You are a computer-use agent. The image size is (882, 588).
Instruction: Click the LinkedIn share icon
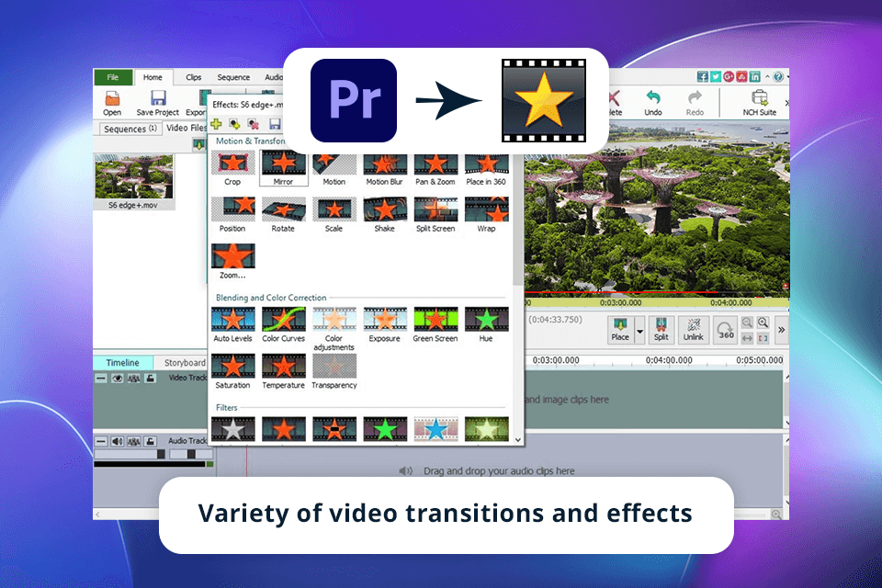tap(754, 76)
